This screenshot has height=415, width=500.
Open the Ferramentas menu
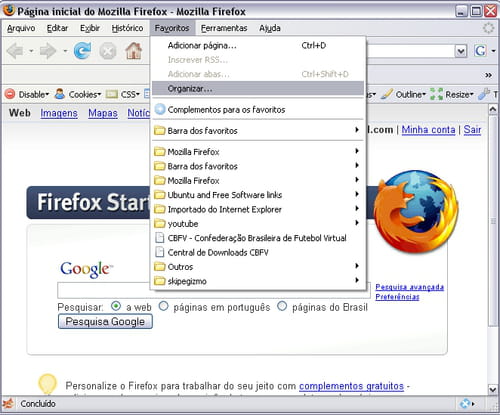224,28
